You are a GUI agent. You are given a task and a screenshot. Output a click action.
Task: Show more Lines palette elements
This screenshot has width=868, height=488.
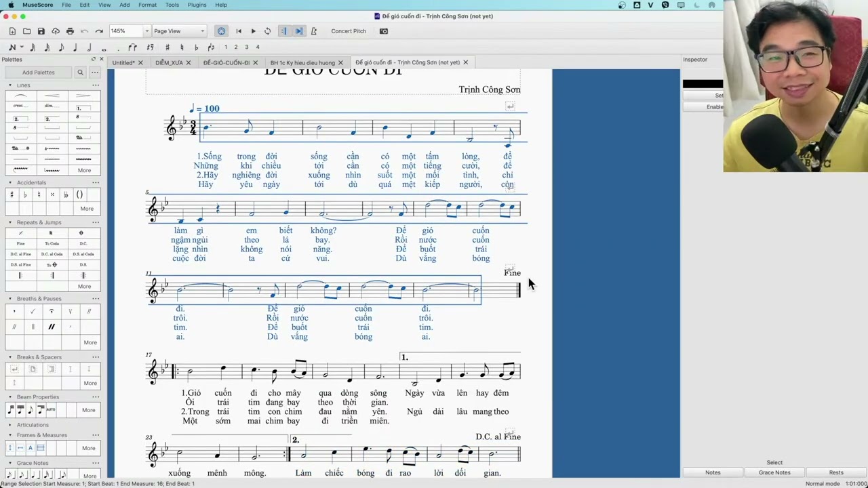point(84,170)
